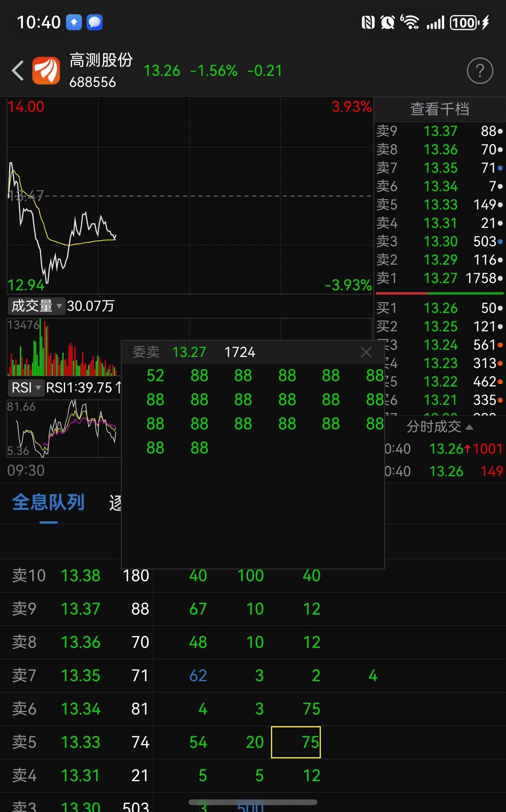Select 卖1 price 13.27 in order book

pos(440,278)
